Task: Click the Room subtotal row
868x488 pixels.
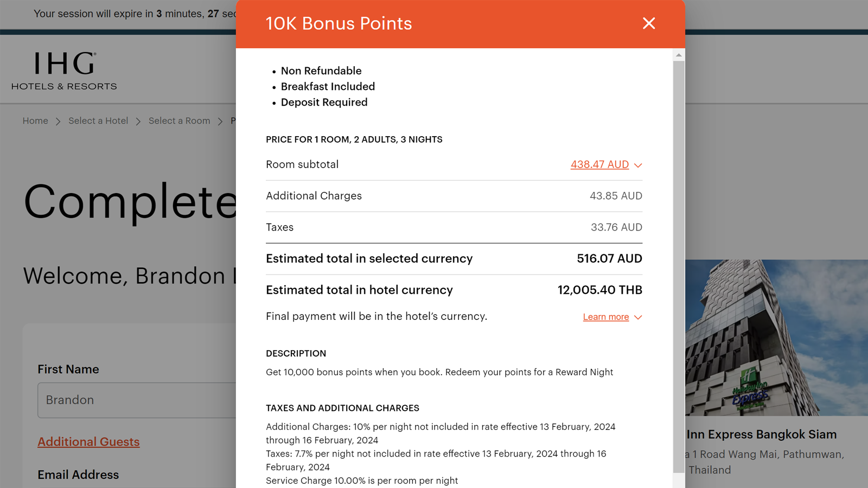Action: coord(302,164)
